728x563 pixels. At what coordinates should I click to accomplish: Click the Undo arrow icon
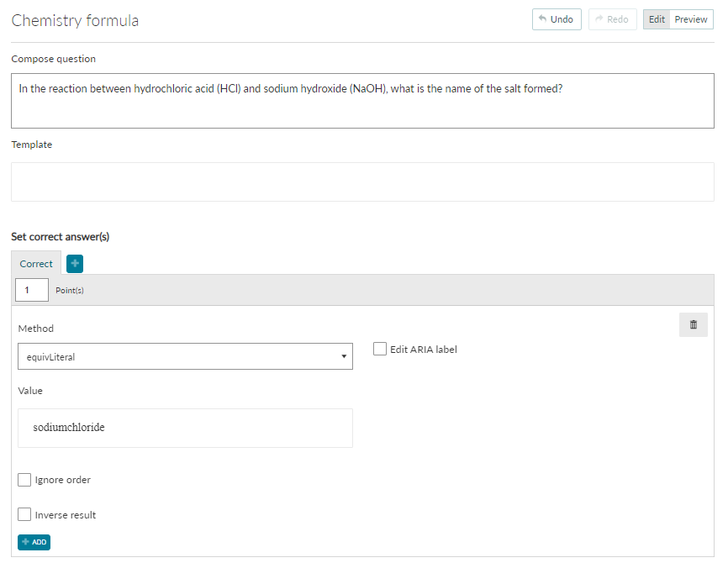542,19
